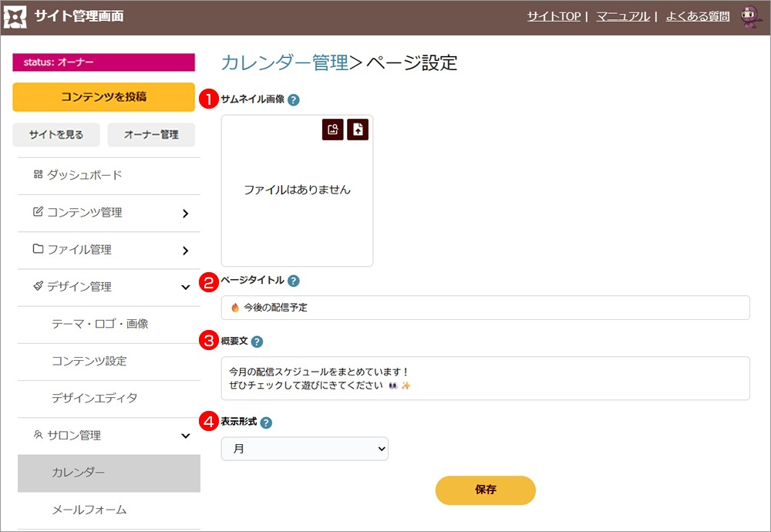Click the browse image library icon
Viewport: 771px width, 532px height.
(x=333, y=130)
